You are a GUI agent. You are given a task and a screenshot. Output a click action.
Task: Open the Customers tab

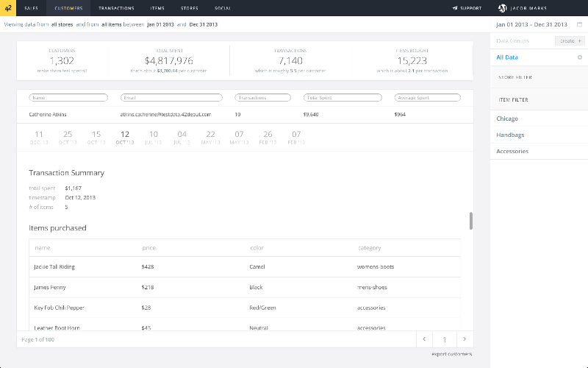68,8
